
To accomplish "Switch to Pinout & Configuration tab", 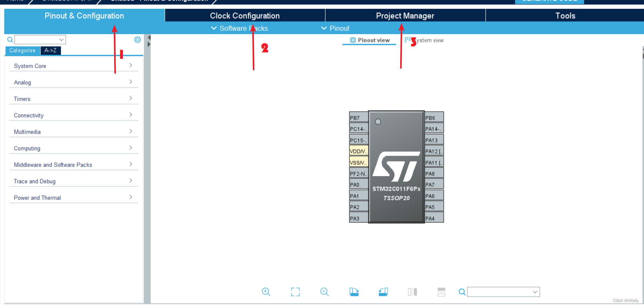I will pyautogui.click(x=84, y=16).
